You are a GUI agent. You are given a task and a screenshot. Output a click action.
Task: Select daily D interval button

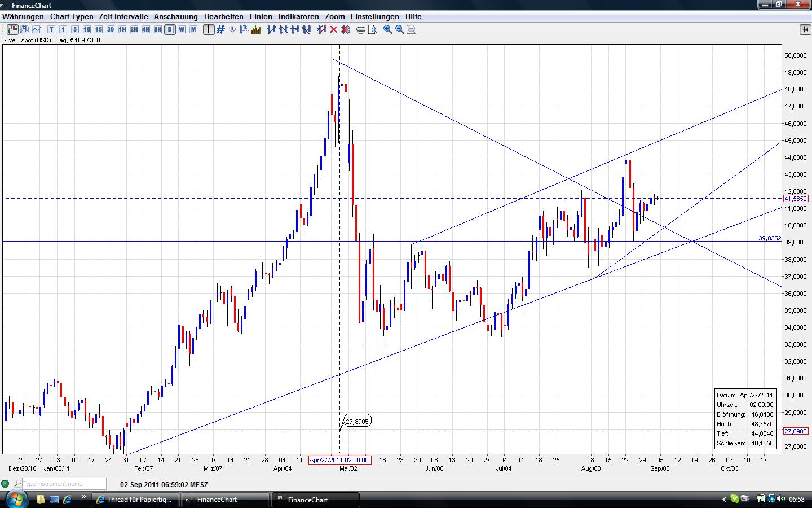point(170,29)
